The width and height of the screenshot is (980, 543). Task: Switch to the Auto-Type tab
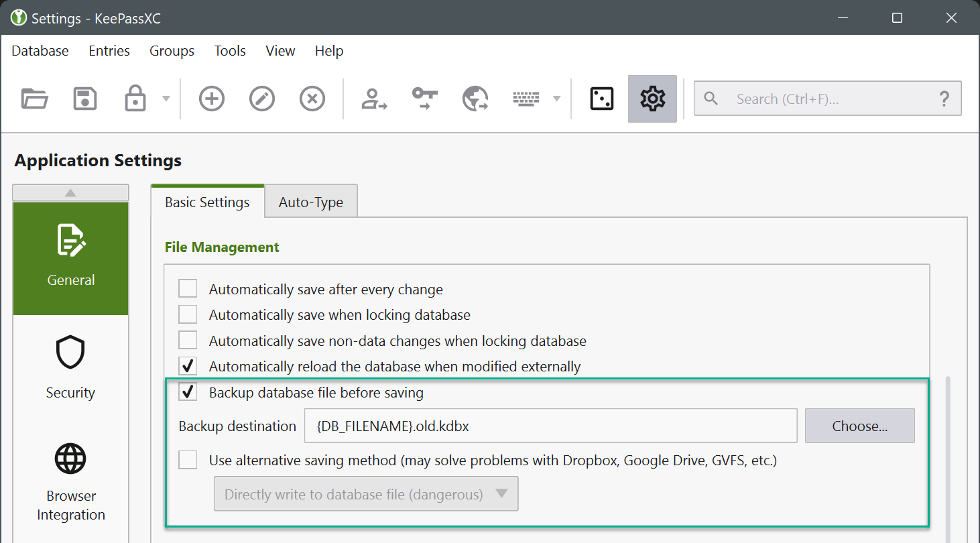click(310, 202)
